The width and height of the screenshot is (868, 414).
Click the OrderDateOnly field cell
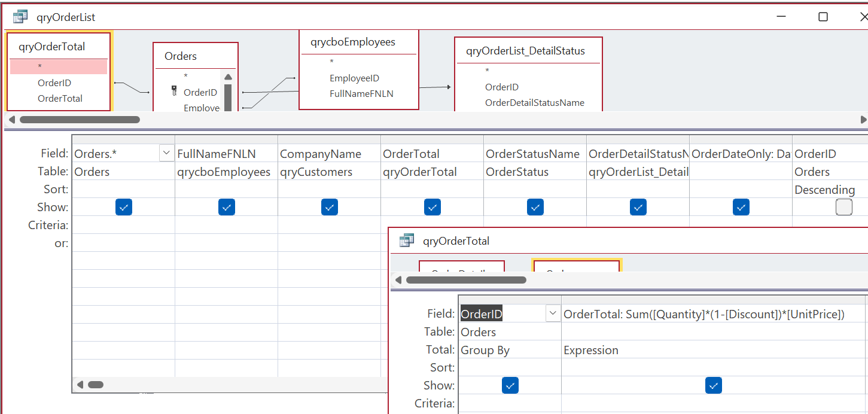tap(741, 154)
